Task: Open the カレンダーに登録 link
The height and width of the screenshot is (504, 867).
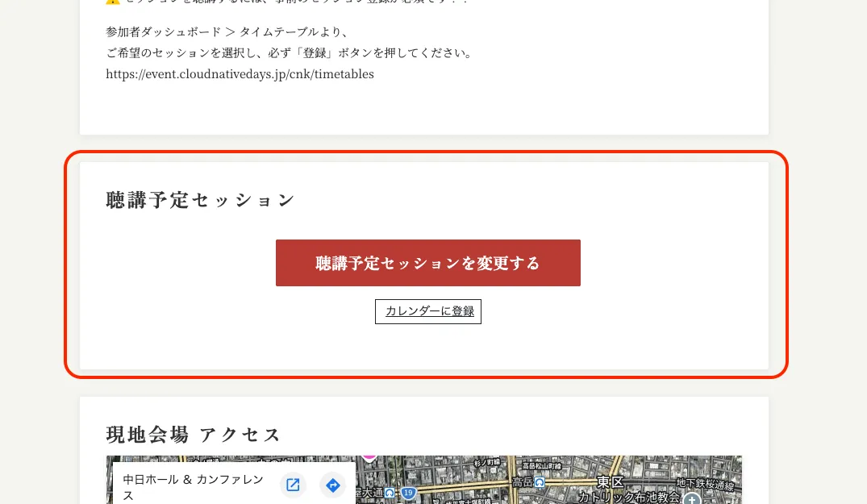Action: (428, 311)
